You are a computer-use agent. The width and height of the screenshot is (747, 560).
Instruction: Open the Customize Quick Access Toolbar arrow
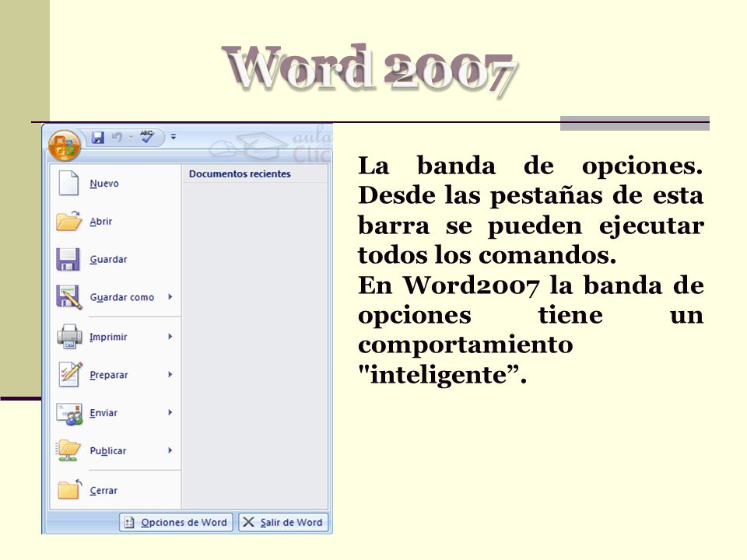tap(174, 137)
